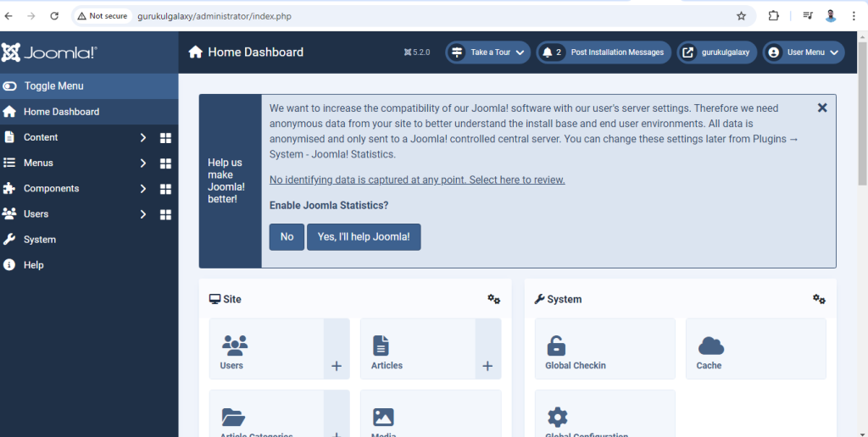Bookmark this page with star icon
Viewport: 868px width, 437px height.
[x=741, y=16]
